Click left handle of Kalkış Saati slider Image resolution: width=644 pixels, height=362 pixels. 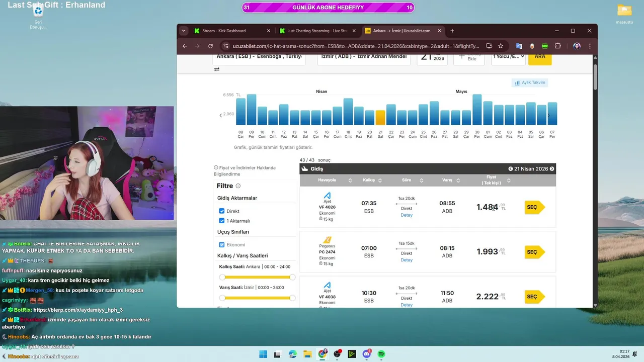[x=222, y=277]
